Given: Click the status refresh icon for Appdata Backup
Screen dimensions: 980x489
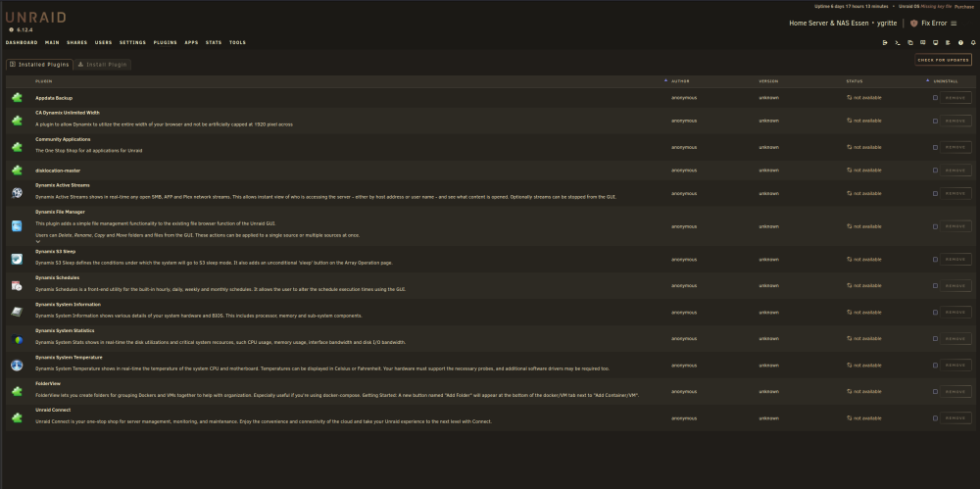Looking at the screenshot, I should 850,98.
